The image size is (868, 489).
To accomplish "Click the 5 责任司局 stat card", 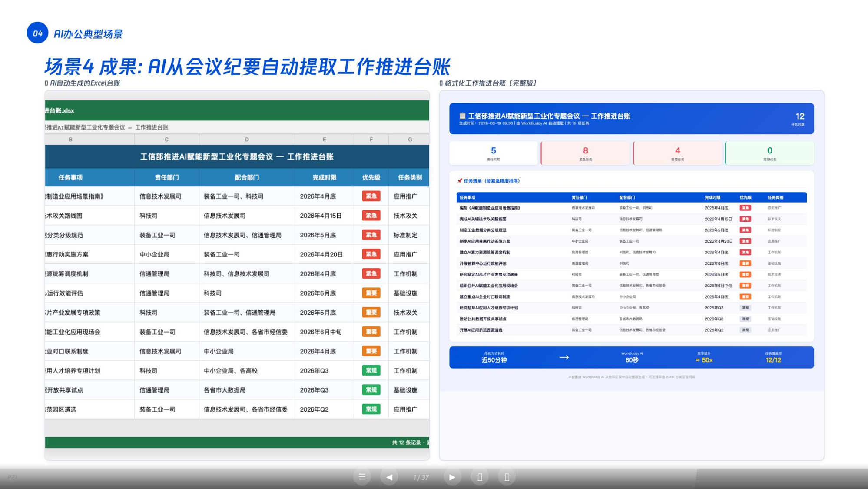I will [x=493, y=153].
